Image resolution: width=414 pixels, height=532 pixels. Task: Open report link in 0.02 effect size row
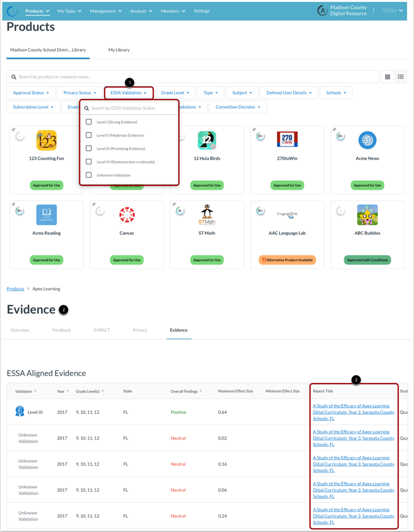353,438
